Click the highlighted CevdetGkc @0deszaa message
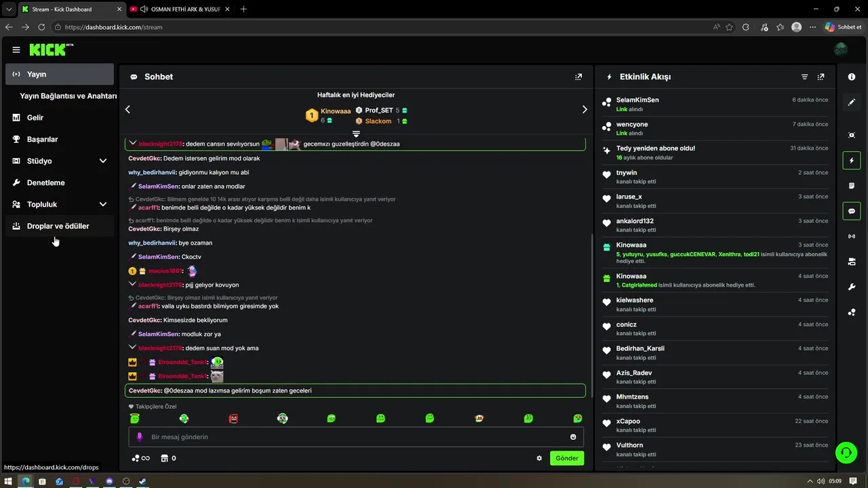This screenshot has width=868, height=488. (355, 390)
